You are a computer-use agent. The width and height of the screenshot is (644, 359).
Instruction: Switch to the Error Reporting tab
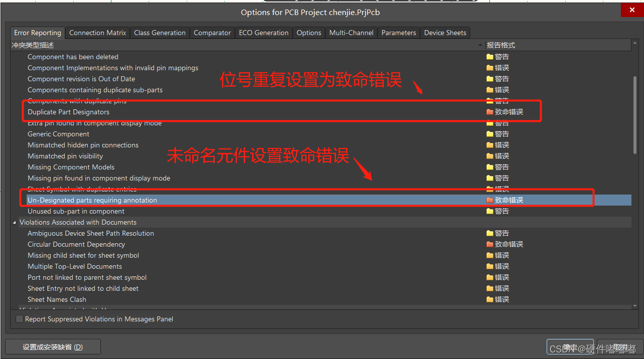coord(38,33)
